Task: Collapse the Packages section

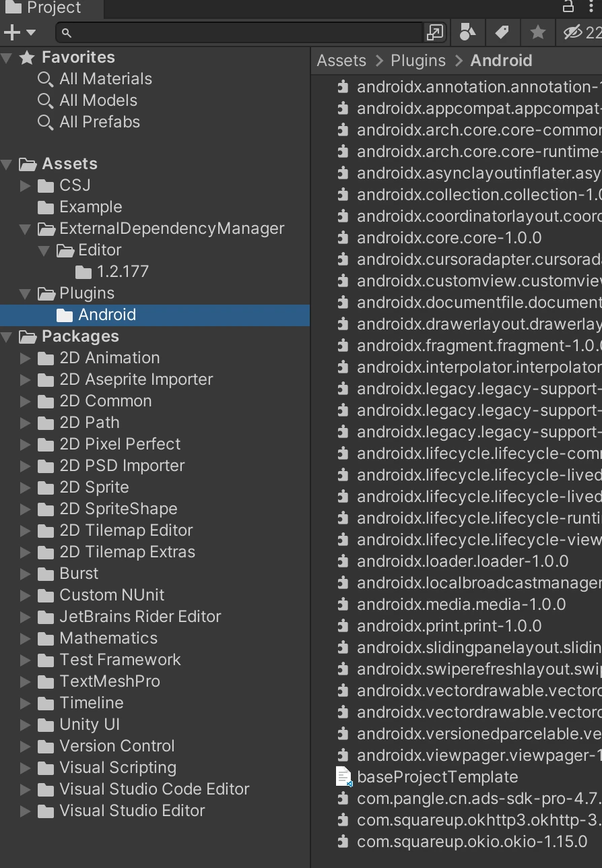Action: pyautogui.click(x=7, y=336)
